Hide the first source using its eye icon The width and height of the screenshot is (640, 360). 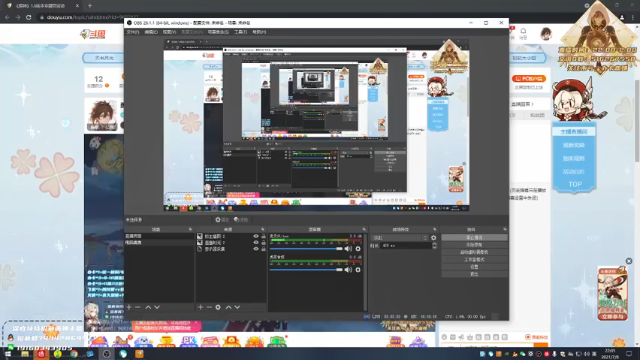256,236
